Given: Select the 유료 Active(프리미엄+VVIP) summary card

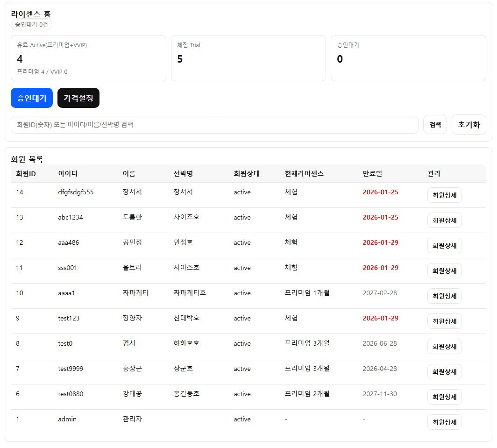Looking at the screenshot, I should (88, 58).
